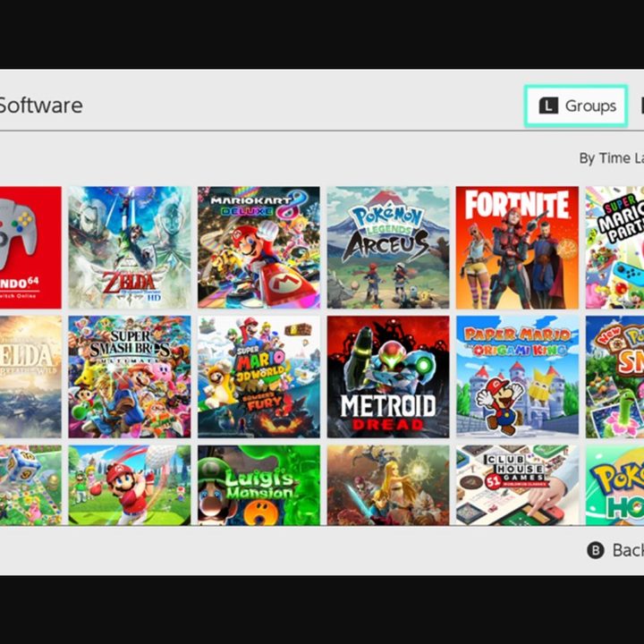Start Mario Kart 8 Deluxe
This screenshot has height=644, width=644.
pyautogui.click(x=258, y=248)
